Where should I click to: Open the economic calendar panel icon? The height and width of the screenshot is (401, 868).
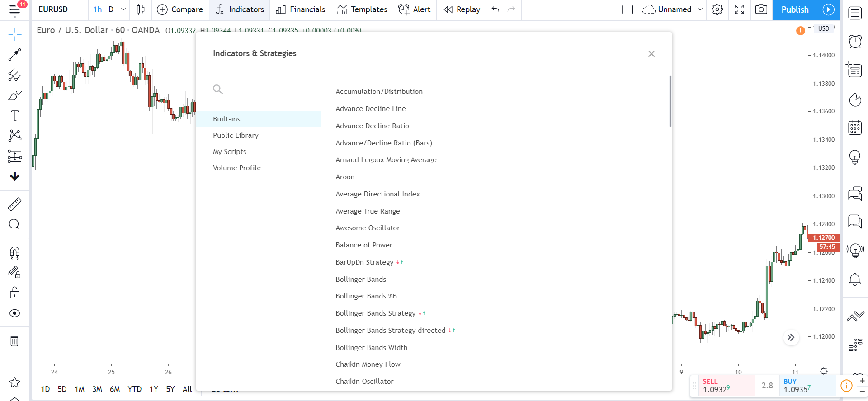pos(855,128)
